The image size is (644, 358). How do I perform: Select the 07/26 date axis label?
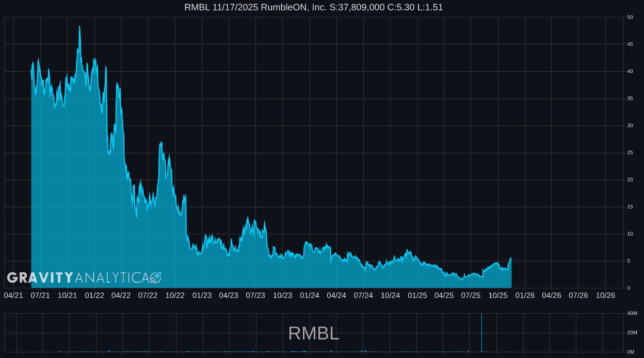(578, 295)
